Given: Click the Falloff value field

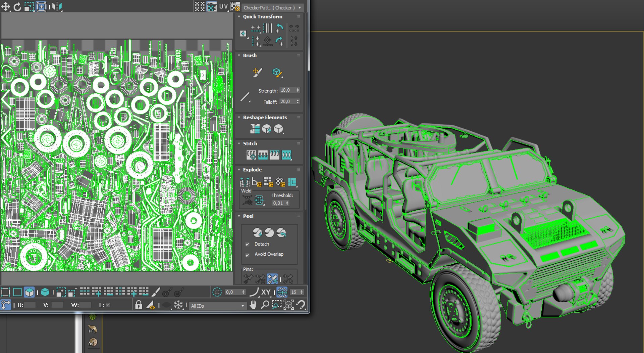Looking at the screenshot, I should pyautogui.click(x=287, y=102).
